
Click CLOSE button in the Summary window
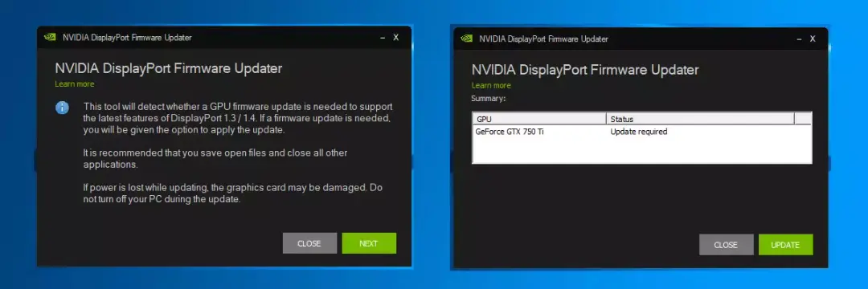point(726,245)
